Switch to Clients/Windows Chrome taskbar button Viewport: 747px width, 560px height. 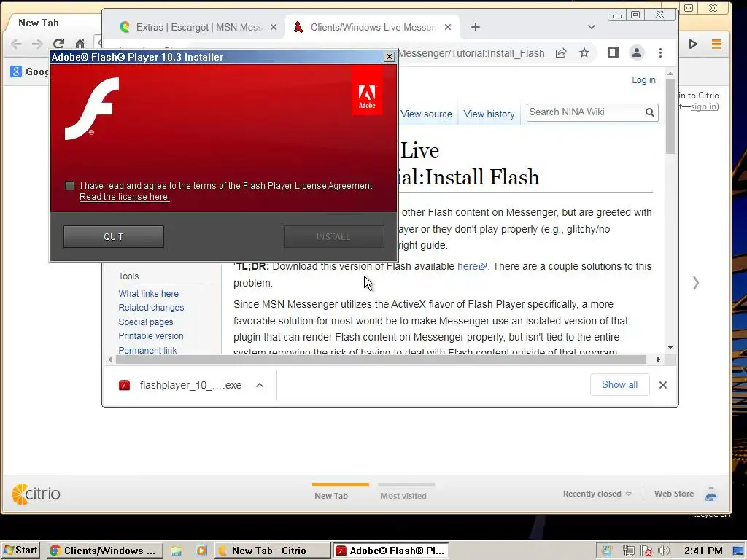105,551
